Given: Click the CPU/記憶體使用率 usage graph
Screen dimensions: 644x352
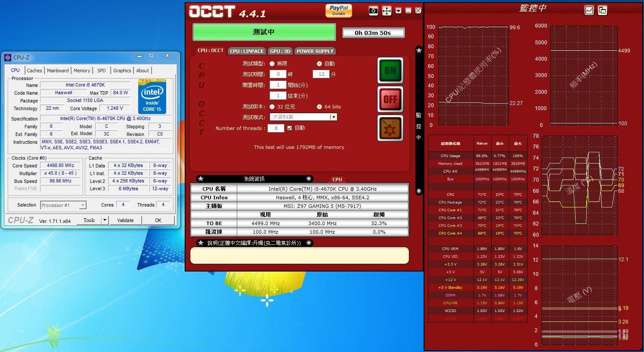Looking at the screenshot, I should click(473, 76).
